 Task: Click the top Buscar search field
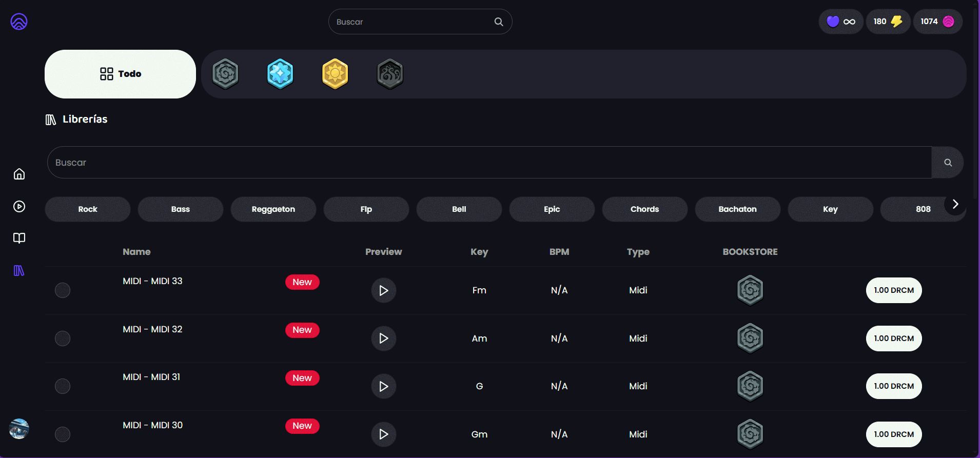tap(413, 22)
